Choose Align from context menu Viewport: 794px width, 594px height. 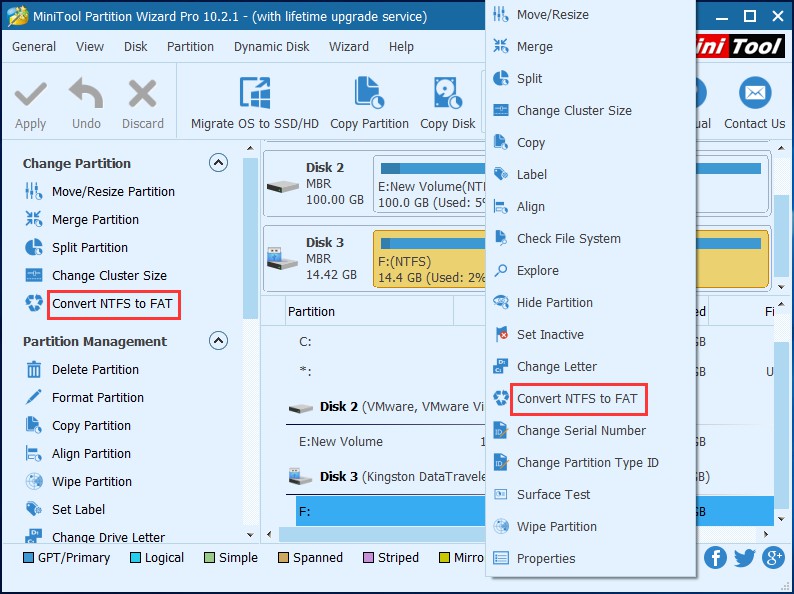coord(590,207)
